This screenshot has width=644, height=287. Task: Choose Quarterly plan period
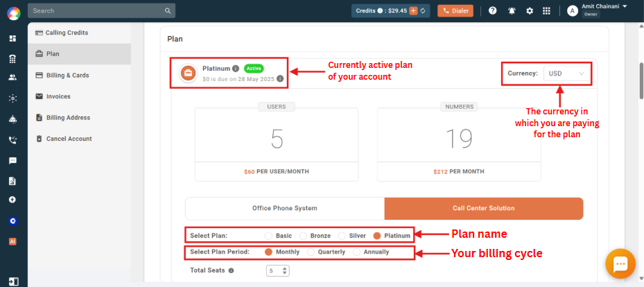tap(311, 252)
